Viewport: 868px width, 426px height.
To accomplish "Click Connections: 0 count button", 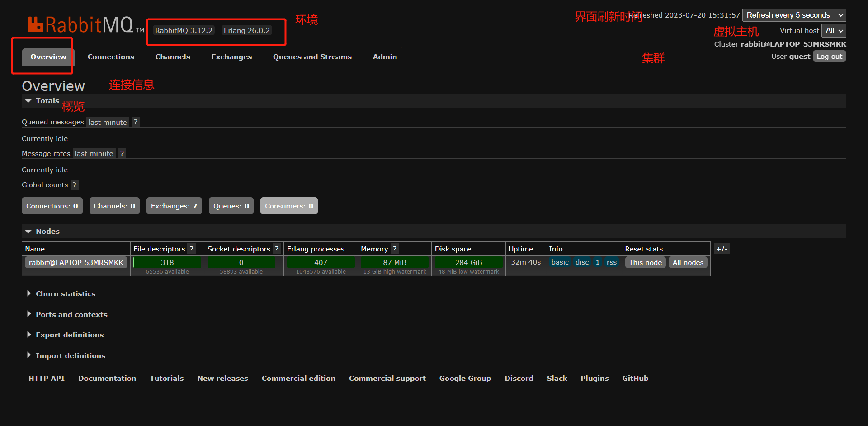I will [52, 206].
